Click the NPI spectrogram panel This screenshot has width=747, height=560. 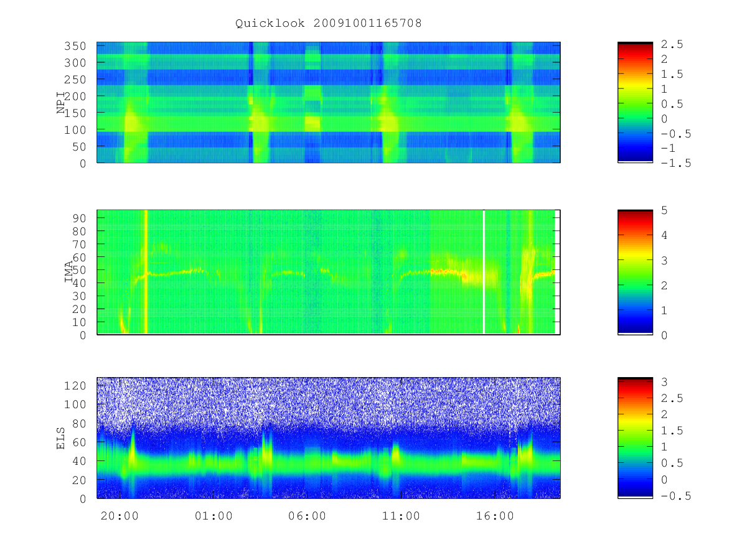click(329, 102)
